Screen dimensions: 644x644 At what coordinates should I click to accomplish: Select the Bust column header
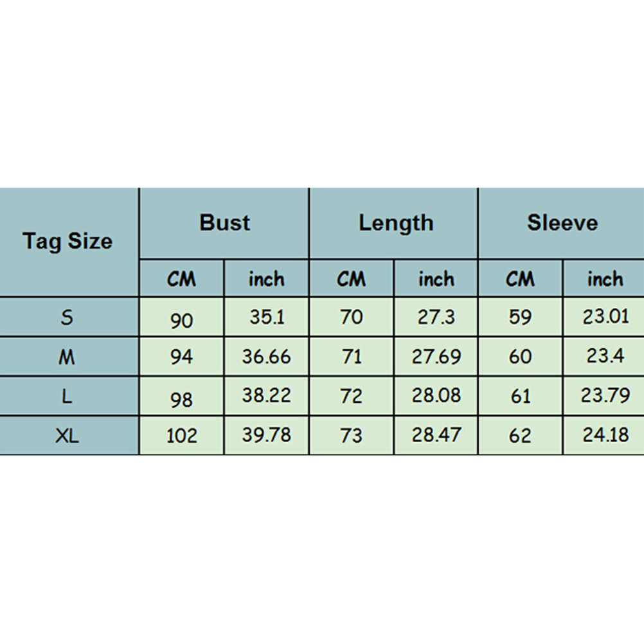click(x=224, y=223)
